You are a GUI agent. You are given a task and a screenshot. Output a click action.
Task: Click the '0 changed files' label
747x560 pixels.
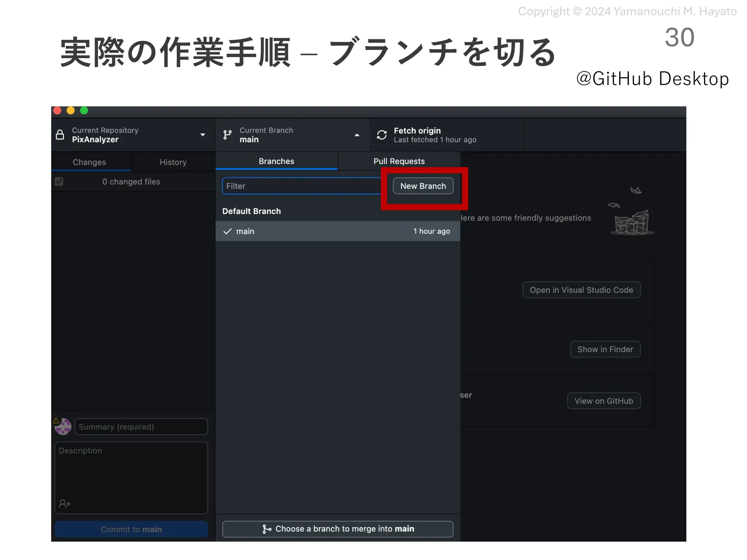tap(131, 182)
